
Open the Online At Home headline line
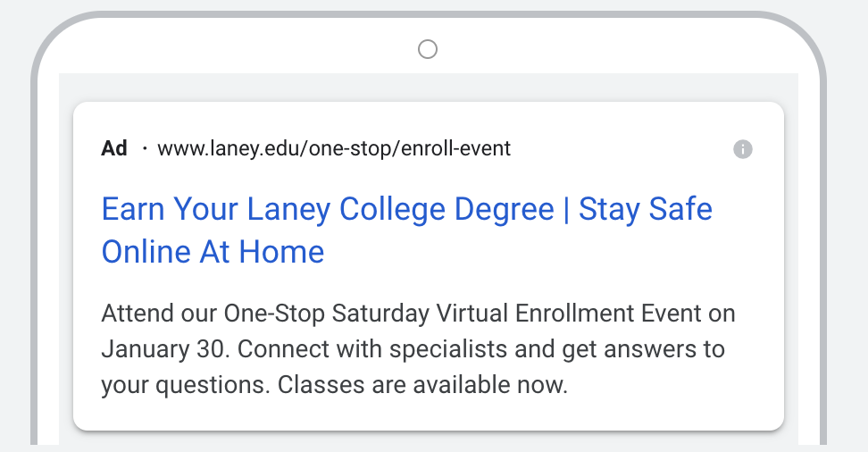point(213,252)
